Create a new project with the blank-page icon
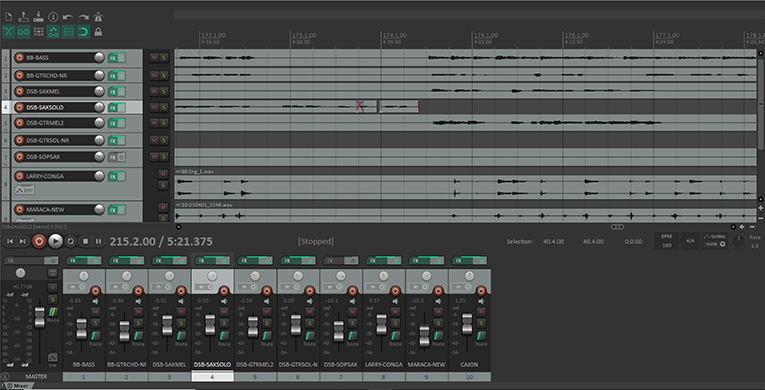Viewport: 765px width, 390px height. [8, 17]
